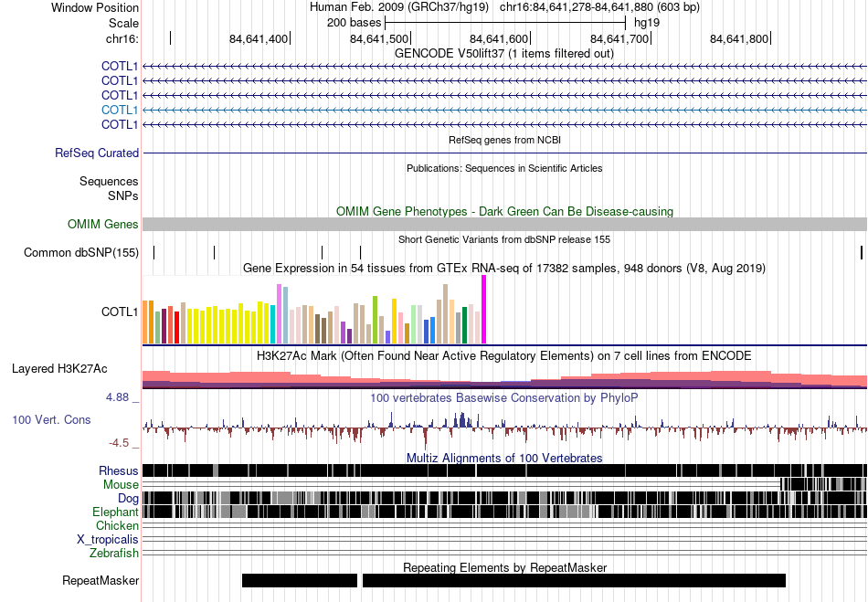Click the 4.88 PhyloP maximum value
868x602 pixels.
tap(117, 397)
